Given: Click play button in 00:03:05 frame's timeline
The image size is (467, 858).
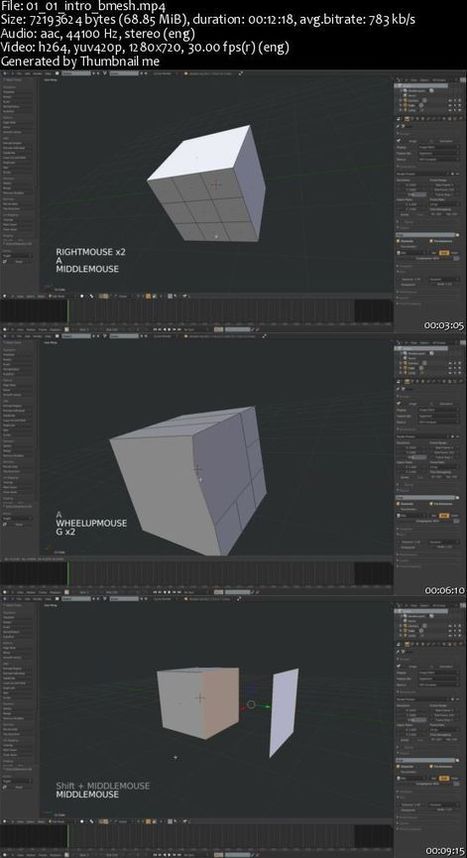Looking at the screenshot, I should 169,329.
